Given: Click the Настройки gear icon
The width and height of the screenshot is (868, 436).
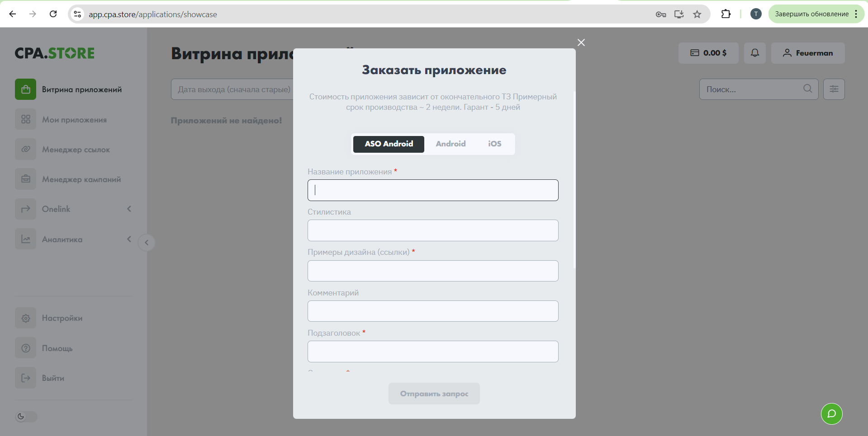Looking at the screenshot, I should click(26, 318).
